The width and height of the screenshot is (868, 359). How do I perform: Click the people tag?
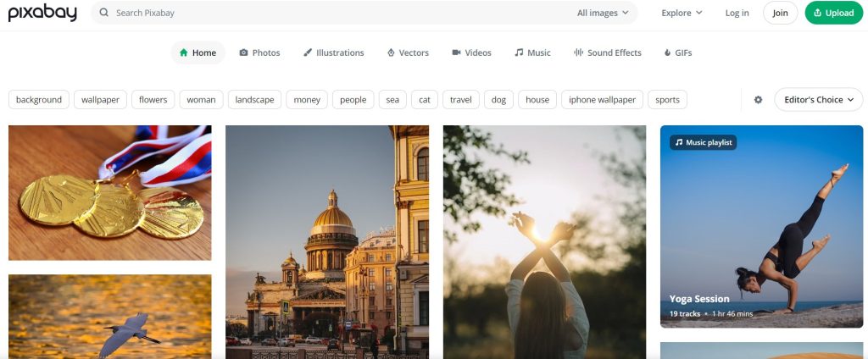(353, 100)
